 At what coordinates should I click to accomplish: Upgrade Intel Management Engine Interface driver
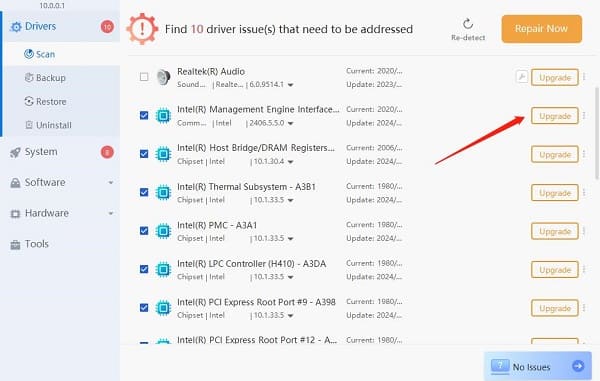click(554, 116)
